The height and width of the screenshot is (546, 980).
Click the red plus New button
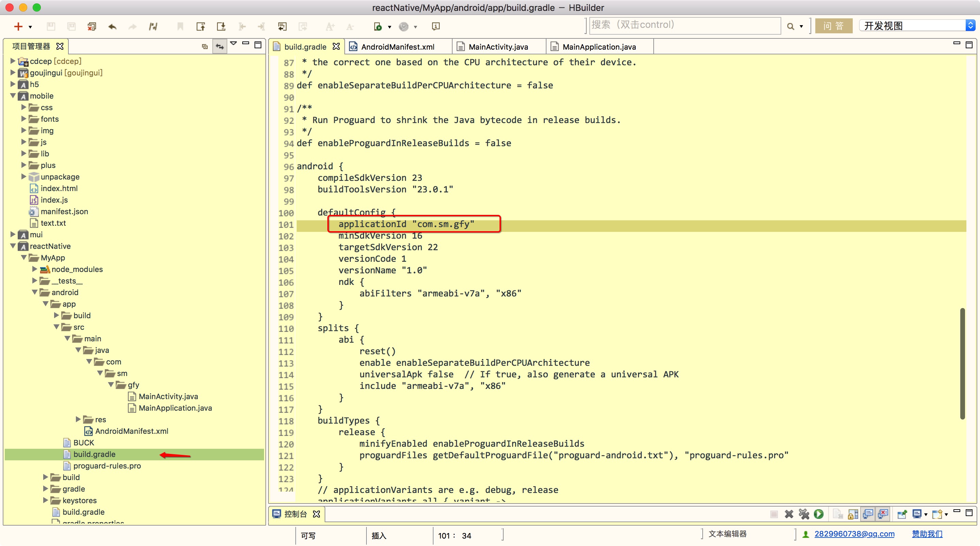[x=18, y=26]
